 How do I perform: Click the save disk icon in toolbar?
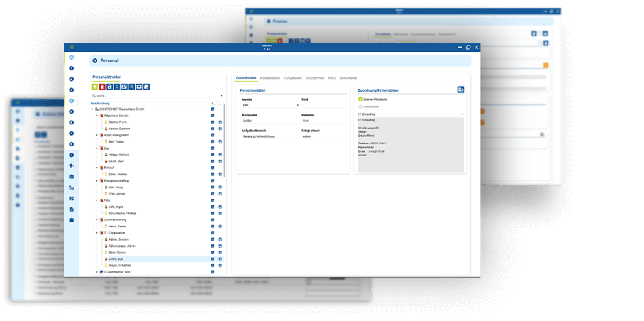[109, 87]
